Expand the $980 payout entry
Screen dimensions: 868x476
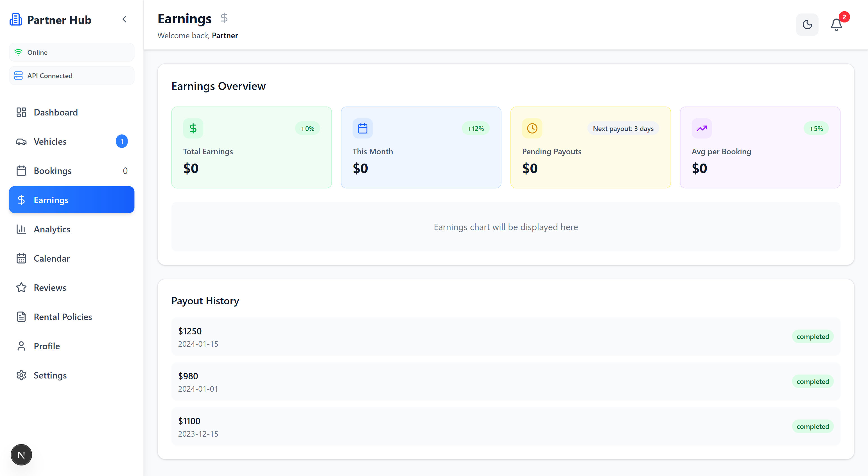coord(505,381)
